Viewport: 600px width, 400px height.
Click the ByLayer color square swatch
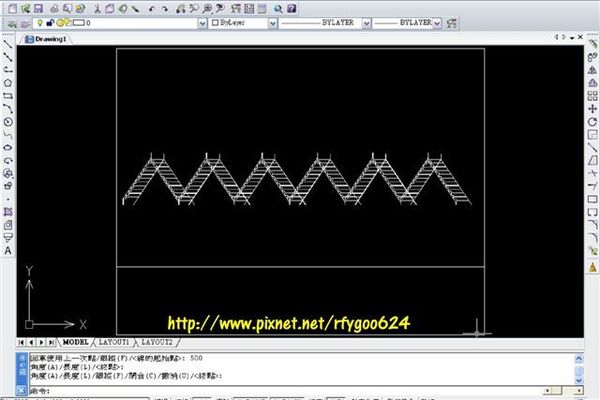pyautogui.click(x=215, y=23)
